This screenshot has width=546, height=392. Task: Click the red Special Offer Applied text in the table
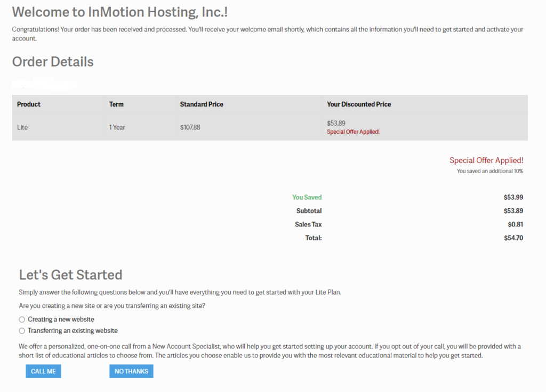(353, 132)
